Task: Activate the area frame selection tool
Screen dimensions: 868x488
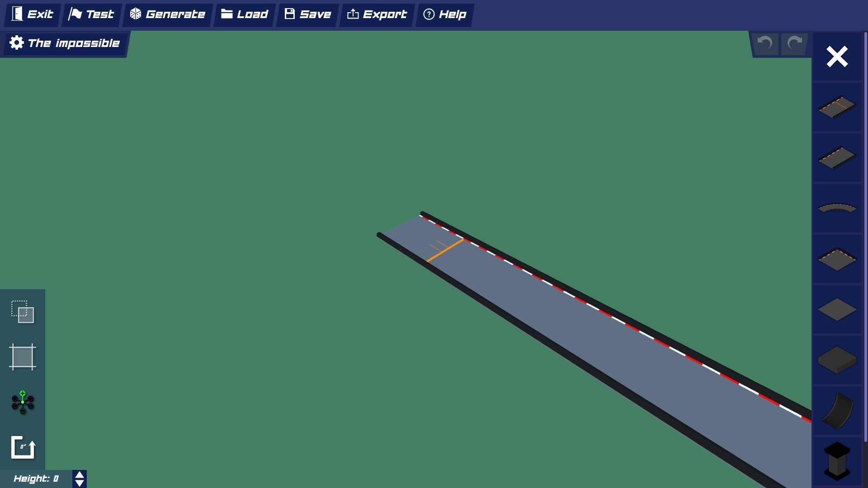Action: tap(23, 357)
